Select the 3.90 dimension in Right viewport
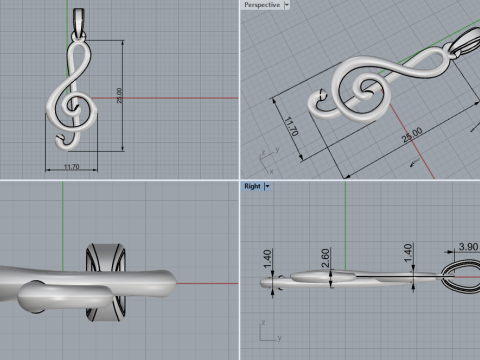Screen dimensions: 480x360 pos(468,247)
